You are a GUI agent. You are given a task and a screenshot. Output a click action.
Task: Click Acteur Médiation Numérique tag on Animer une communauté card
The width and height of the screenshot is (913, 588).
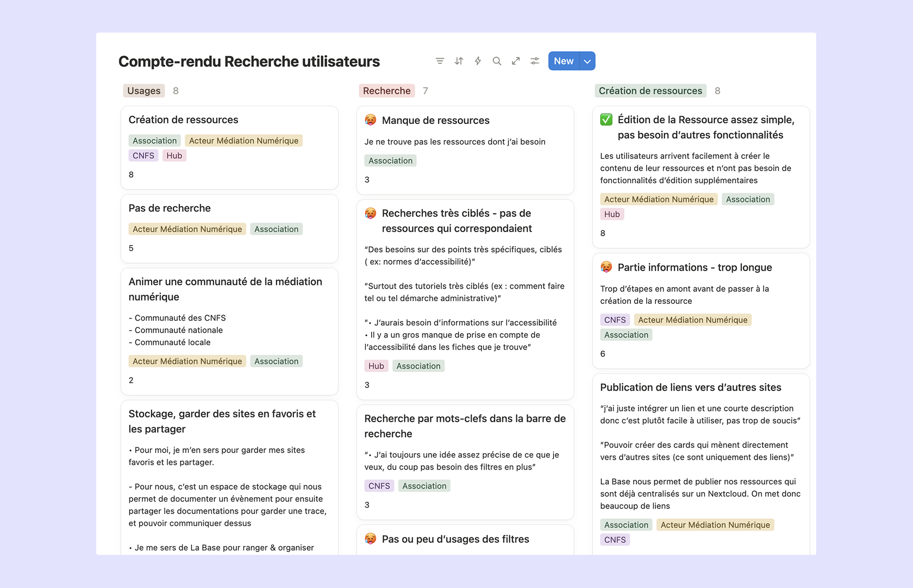pyautogui.click(x=187, y=361)
